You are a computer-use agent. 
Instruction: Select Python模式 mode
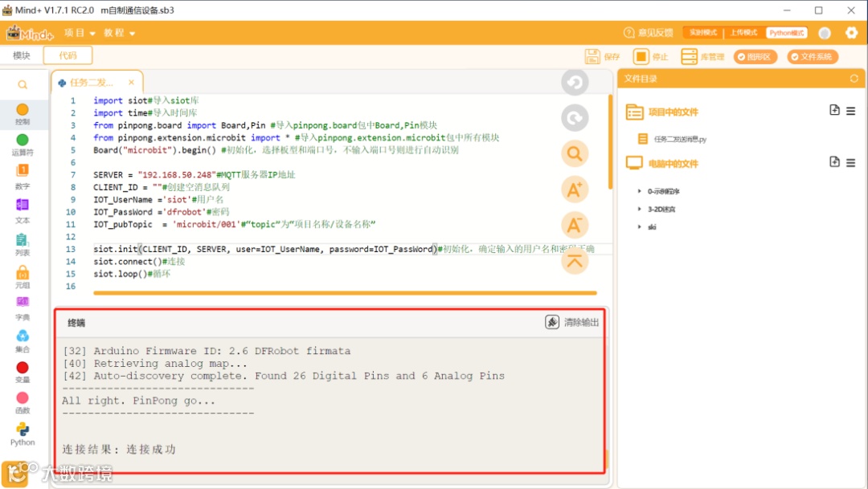point(786,33)
